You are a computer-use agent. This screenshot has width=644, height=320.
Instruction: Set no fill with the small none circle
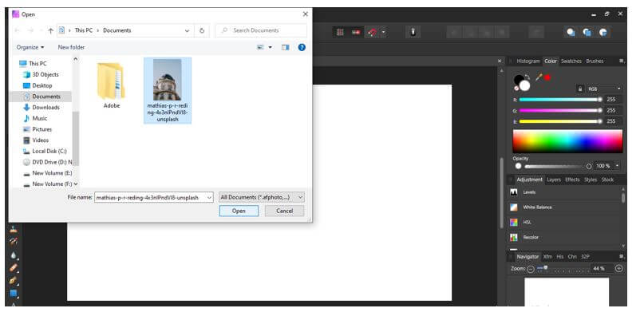coord(516,89)
